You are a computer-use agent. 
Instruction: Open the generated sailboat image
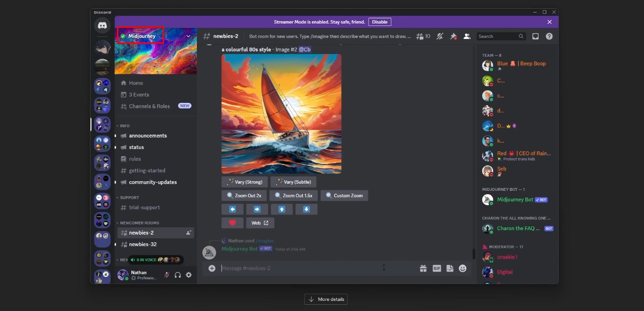point(281,113)
